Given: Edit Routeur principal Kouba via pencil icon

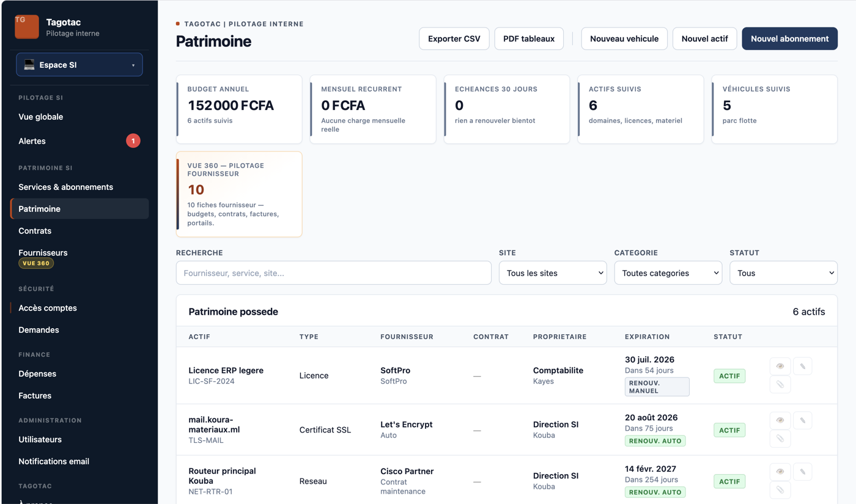Looking at the screenshot, I should tap(803, 472).
